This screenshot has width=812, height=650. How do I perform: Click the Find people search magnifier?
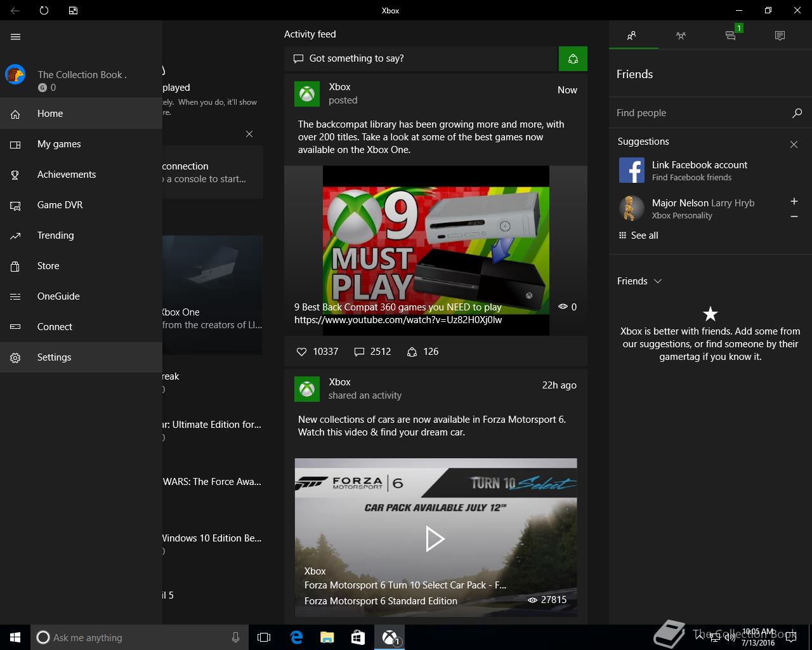(x=797, y=113)
